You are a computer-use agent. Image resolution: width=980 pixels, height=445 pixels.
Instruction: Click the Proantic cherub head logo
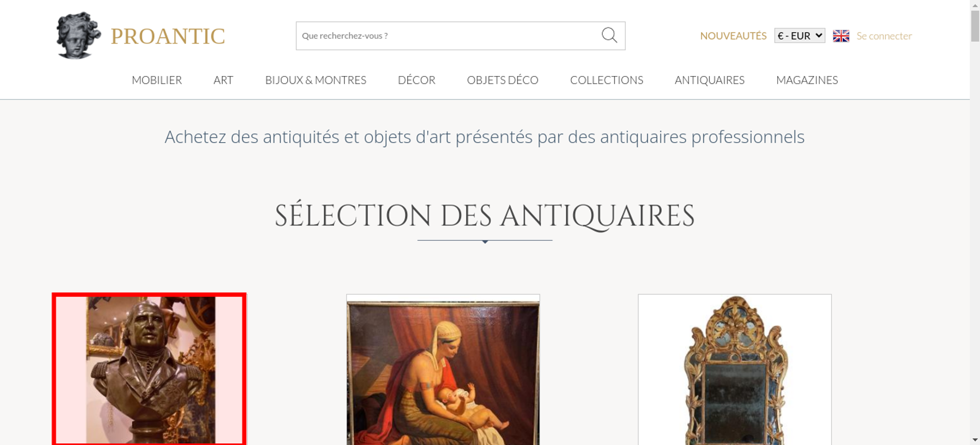[x=78, y=36]
